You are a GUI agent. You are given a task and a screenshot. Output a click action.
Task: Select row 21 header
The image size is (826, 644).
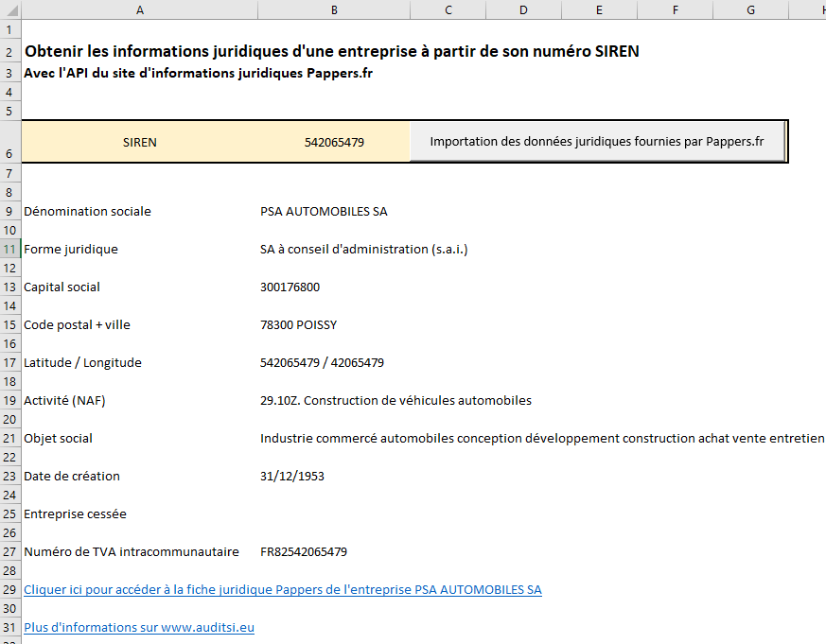9,439
